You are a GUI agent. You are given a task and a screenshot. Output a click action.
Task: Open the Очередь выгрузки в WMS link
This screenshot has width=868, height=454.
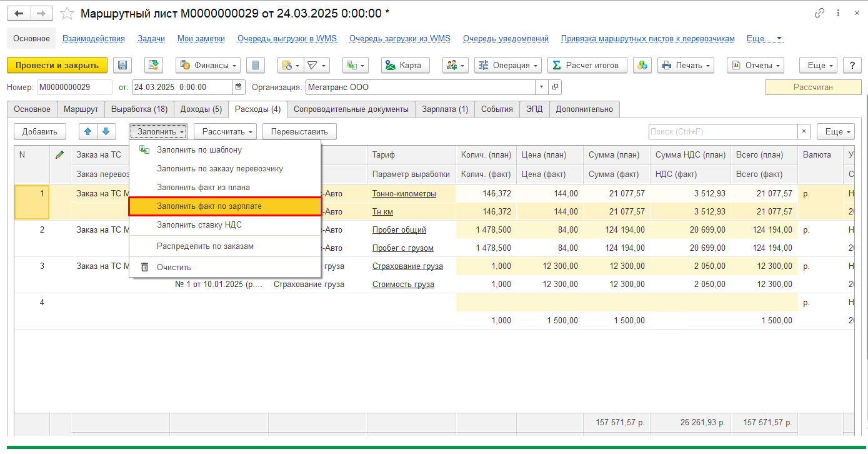point(287,38)
